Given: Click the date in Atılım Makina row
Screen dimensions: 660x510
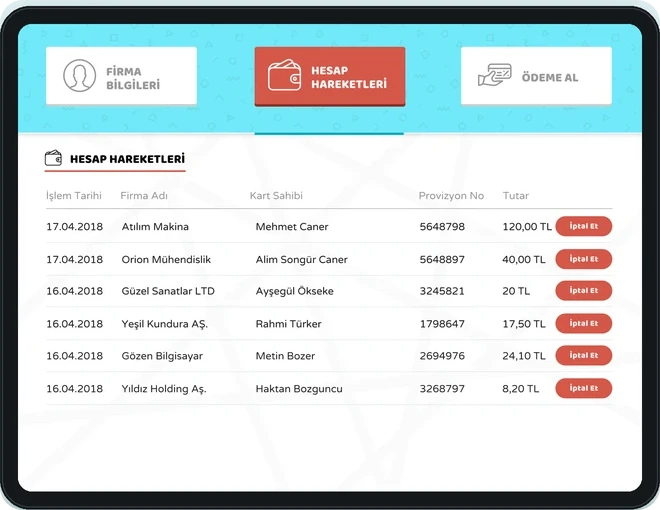Looking at the screenshot, I should (x=75, y=227).
